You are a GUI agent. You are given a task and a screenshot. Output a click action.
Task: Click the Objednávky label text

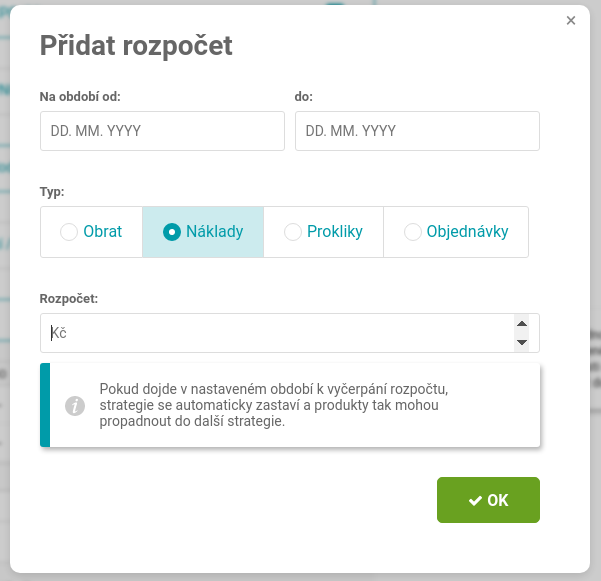pyautogui.click(x=468, y=231)
